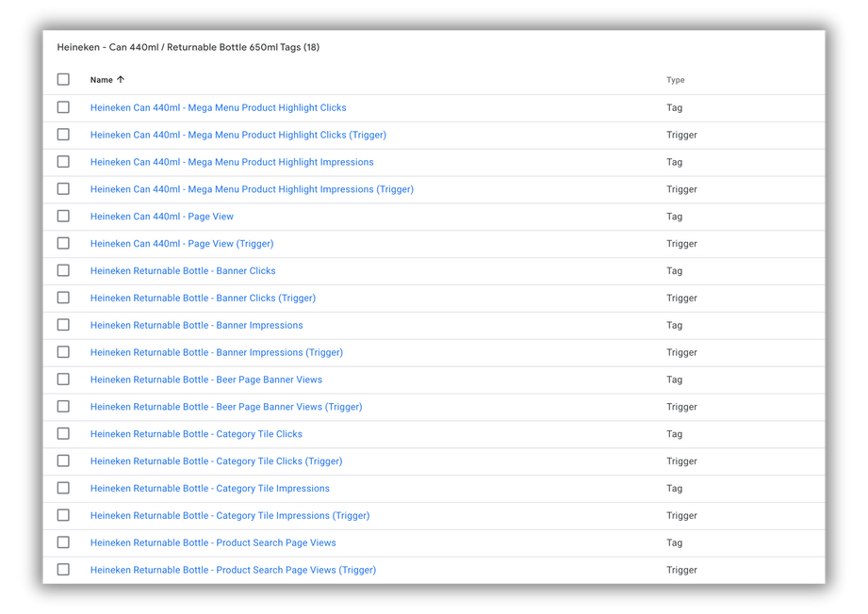
Task: Check box for Returnable Bottle Banner Clicks tag
Action: tap(63, 270)
